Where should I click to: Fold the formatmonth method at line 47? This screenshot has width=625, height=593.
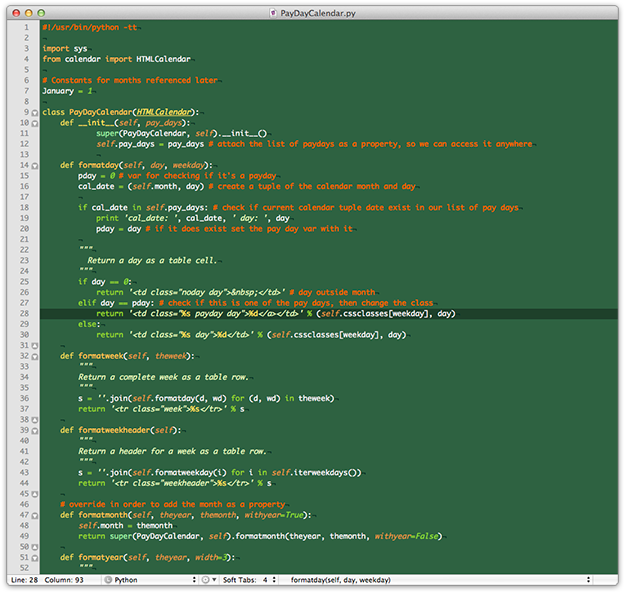(35, 516)
